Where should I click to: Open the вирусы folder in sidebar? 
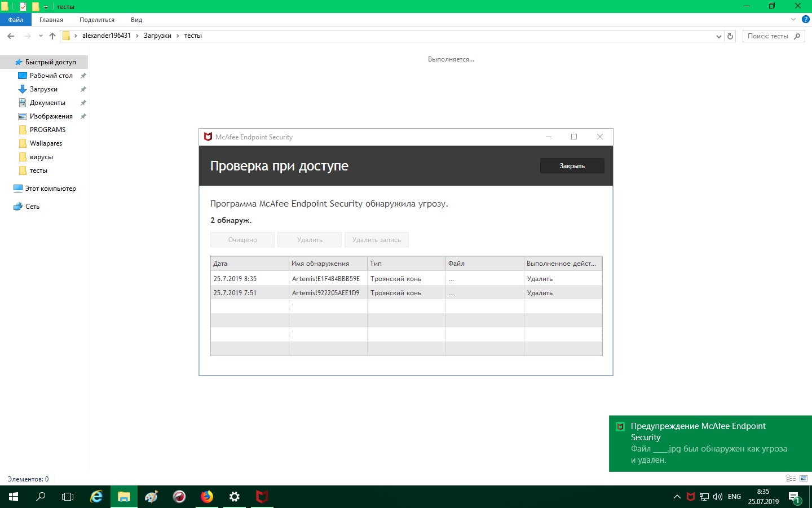(x=41, y=157)
